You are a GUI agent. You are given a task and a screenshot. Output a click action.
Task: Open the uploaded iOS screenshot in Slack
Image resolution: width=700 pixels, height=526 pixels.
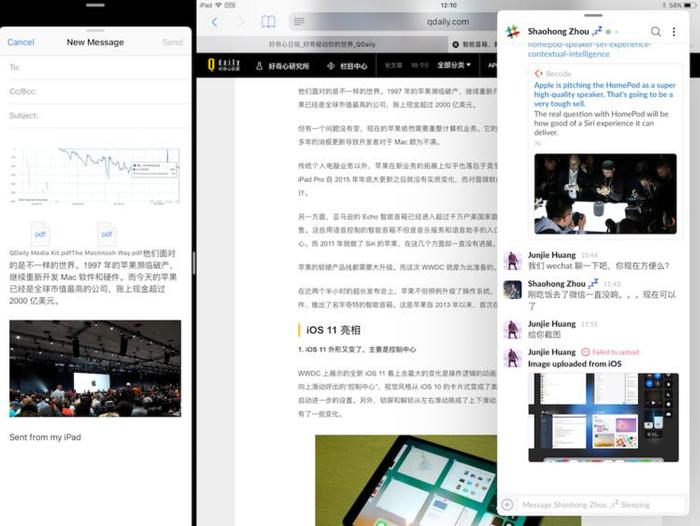603,417
